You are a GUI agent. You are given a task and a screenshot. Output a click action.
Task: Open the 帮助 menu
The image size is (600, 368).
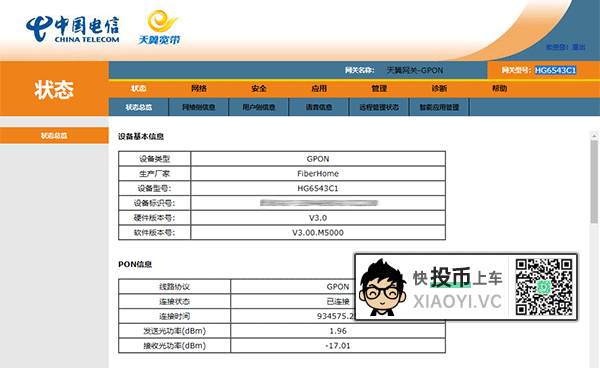click(499, 89)
